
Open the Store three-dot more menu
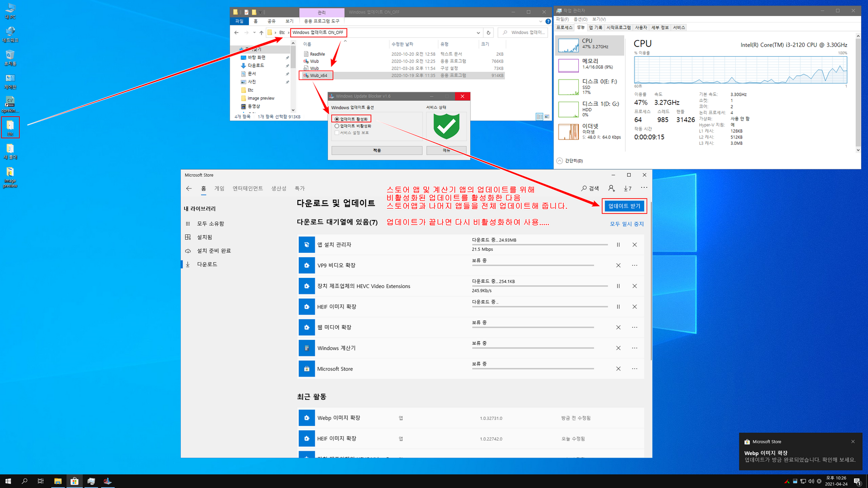644,188
